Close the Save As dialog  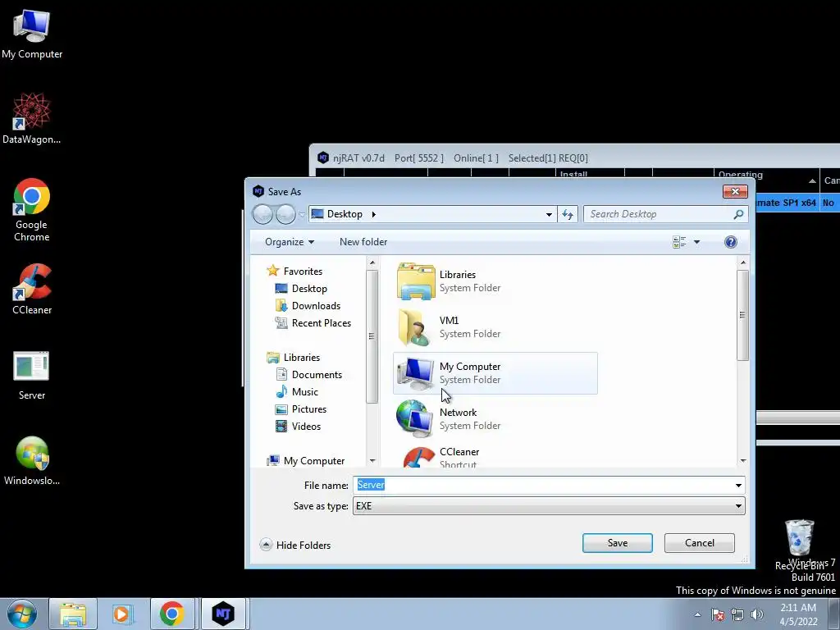pyautogui.click(x=735, y=192)
